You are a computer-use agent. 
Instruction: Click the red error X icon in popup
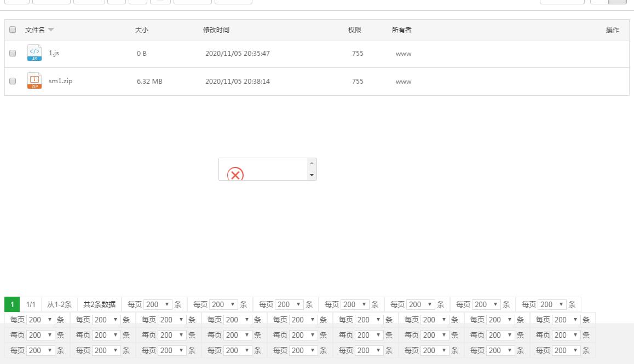tap(235, 174)
